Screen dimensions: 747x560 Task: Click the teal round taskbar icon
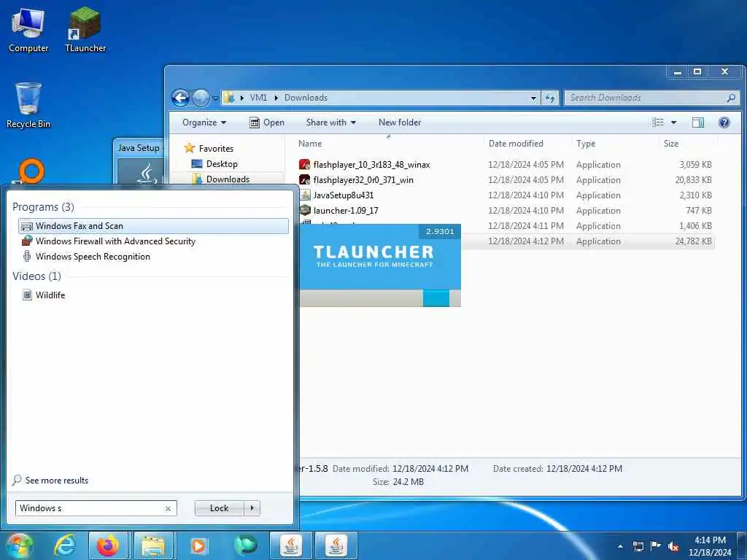[245, 545]
